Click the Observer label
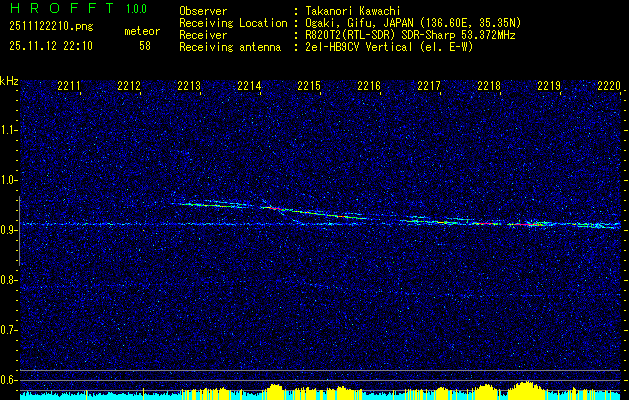The height and width of the screenshot is (400, 629). (x=203, y=11)
